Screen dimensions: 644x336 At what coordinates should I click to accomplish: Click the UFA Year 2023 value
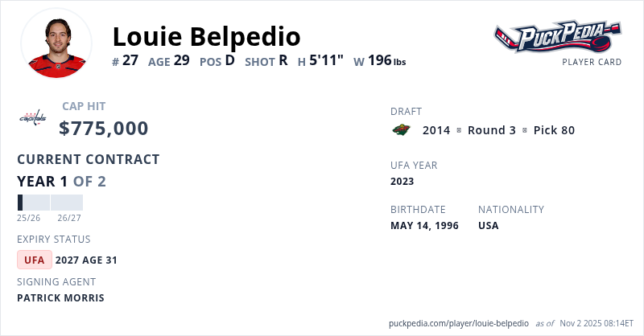pos(402,182)
